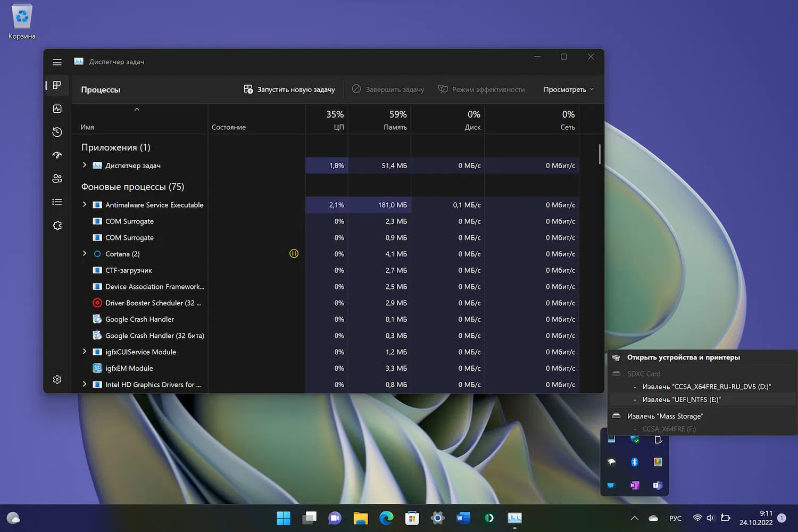This screenshot has width=798, height=532.
Task: Expand the Cortana (2) process group
Action: click(85, 254)
